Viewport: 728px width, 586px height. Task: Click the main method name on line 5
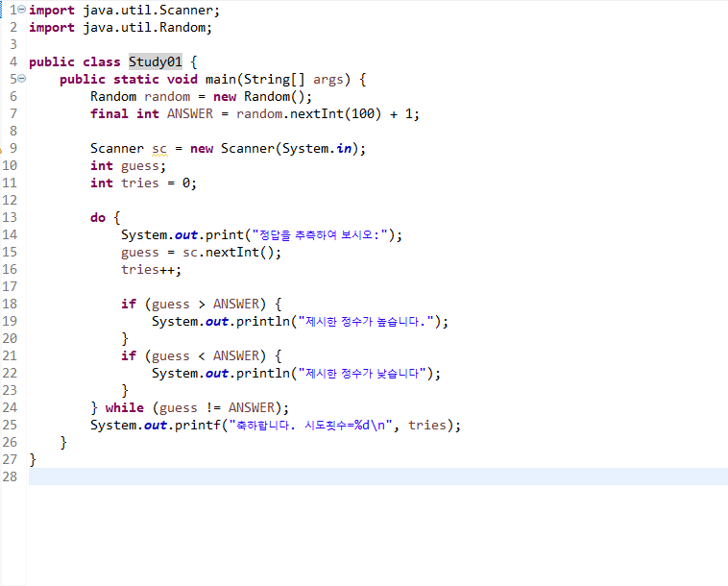pos(221,80)
